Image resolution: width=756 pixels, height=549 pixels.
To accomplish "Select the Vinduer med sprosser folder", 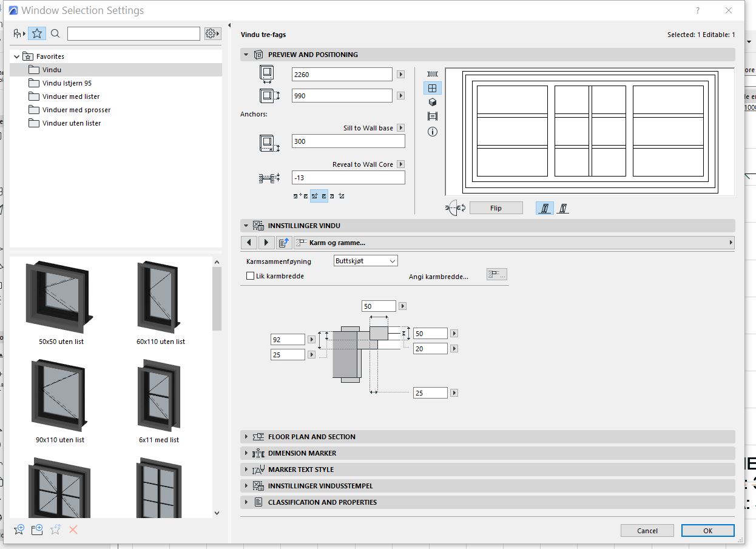I will click(76, 110).
